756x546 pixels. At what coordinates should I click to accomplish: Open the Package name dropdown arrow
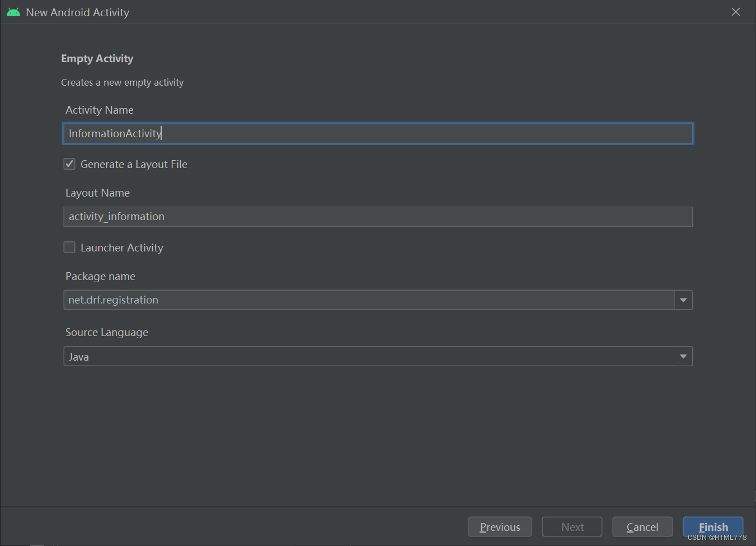[683, 300]
